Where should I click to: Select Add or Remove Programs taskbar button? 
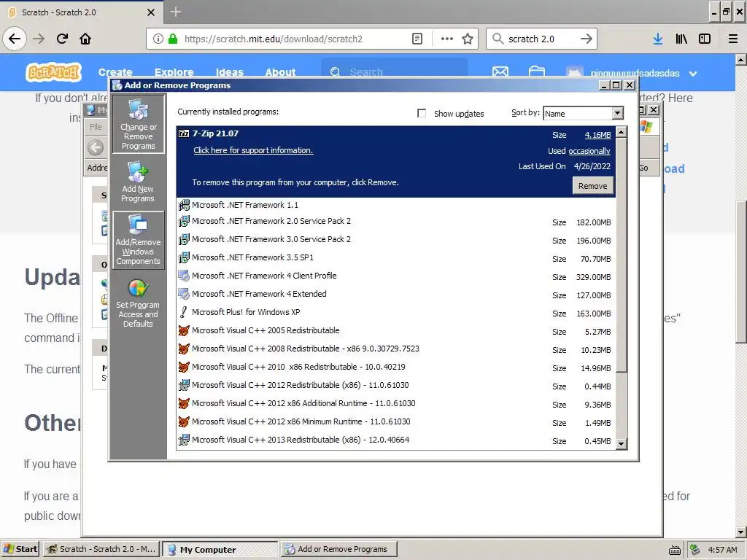pyautogui.click(x=338, y=549)
